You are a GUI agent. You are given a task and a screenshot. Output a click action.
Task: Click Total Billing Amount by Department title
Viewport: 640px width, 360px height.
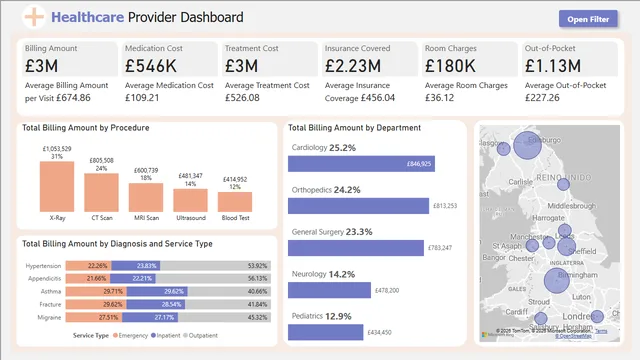coord(354,128)
